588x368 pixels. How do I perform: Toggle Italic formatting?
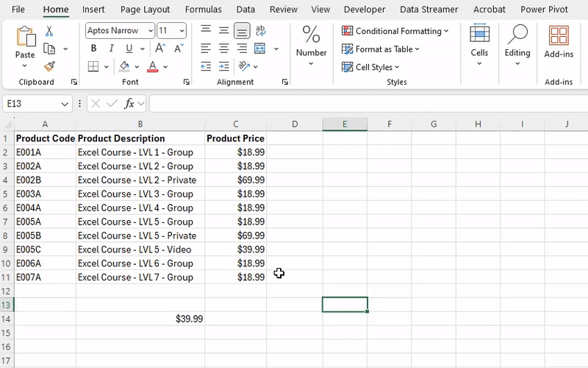(x=112, y=49)
